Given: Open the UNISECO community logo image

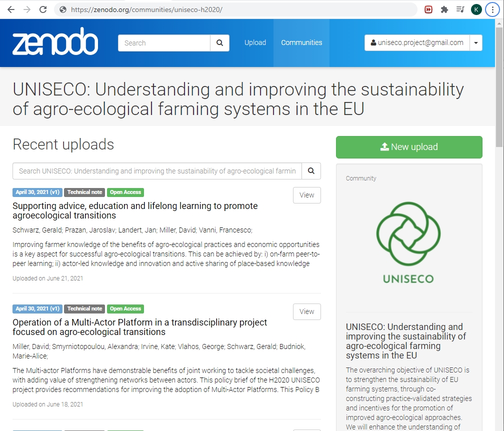Looking at the screenshot, I should [x=408, y=242].
